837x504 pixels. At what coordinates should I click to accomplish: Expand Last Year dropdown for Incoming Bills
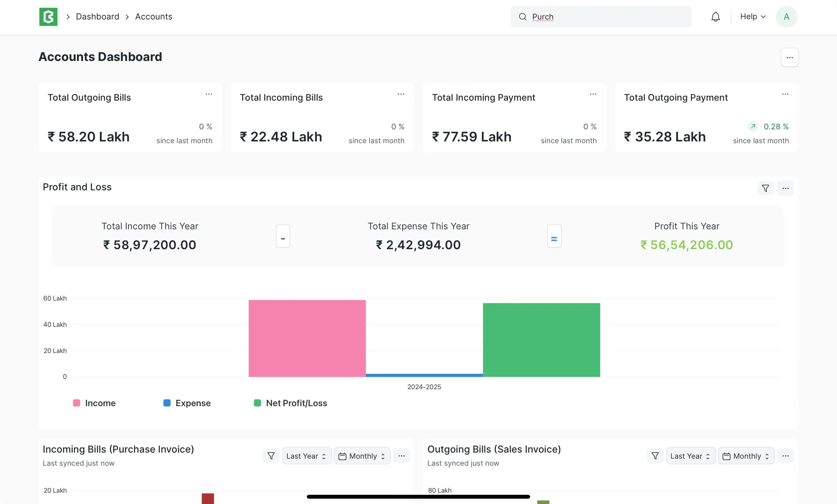click(306, 456)
